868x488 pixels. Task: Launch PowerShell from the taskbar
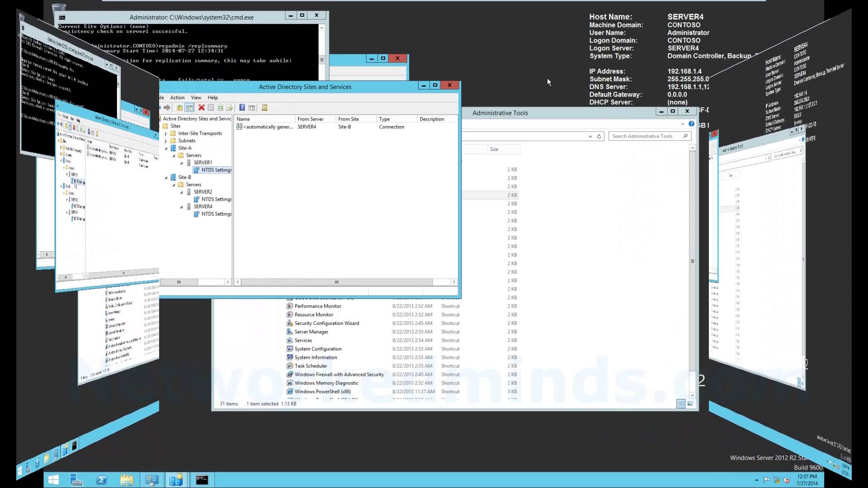102,480
